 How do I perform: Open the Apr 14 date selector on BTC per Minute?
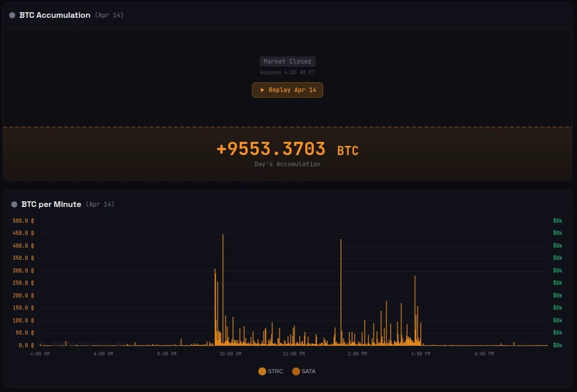click(100, 204)
